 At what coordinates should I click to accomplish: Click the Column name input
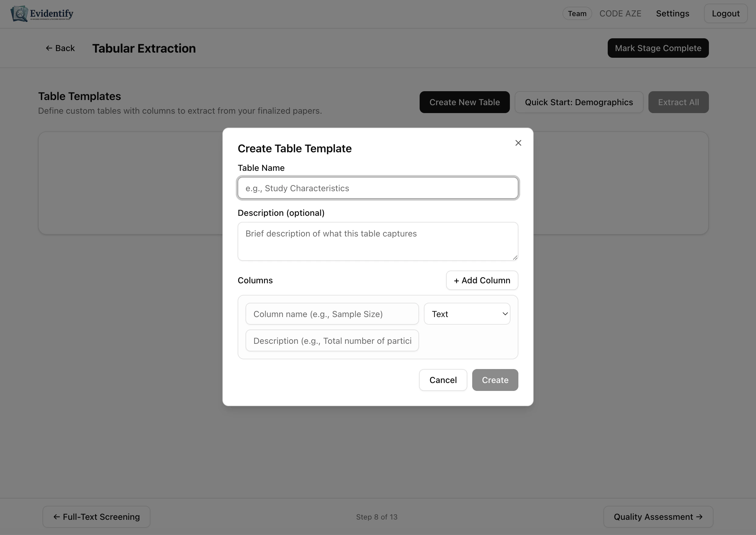(x=332, y=314)
